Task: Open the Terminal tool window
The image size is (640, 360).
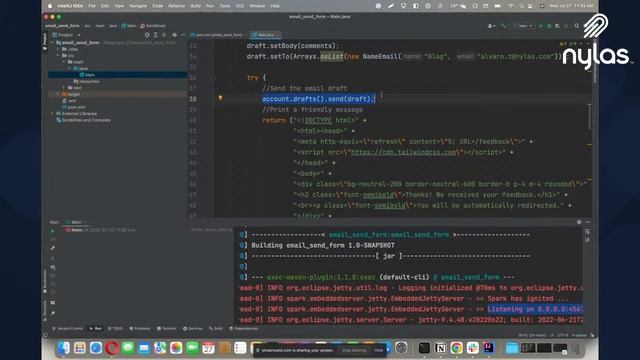Action: point(167,329)
